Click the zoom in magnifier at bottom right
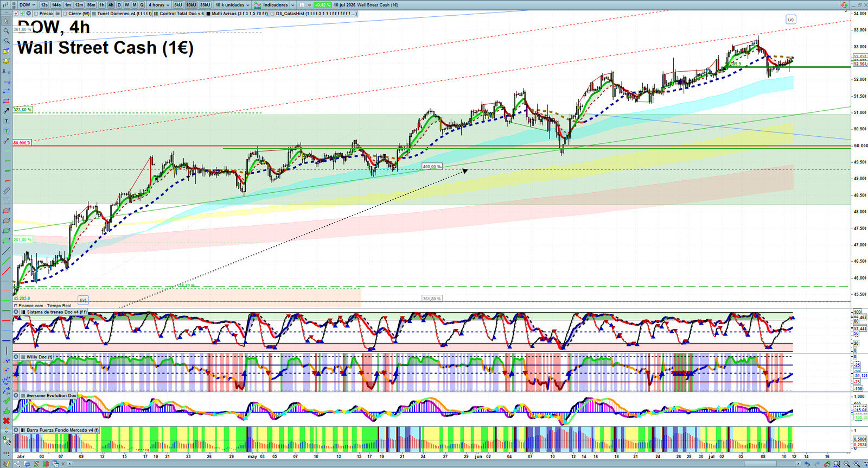Viewport: 868px width, 468px height. point(857,464)
